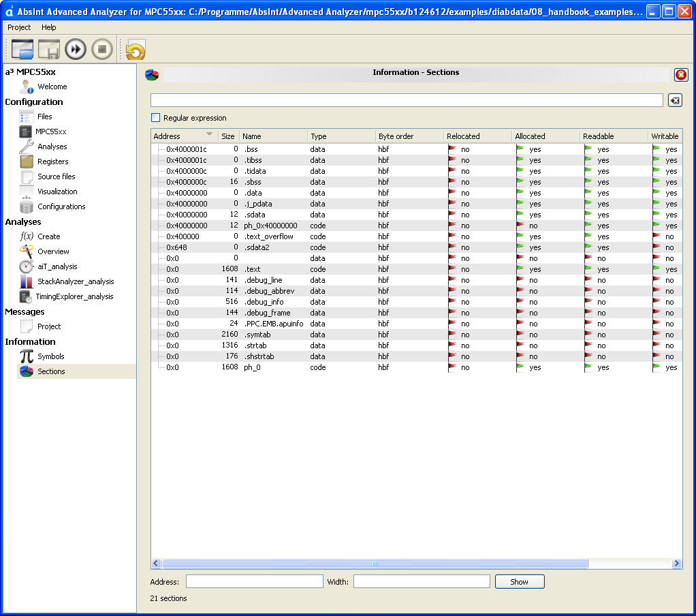Screen dimensions: 696x616
Task: Enable the Regular expression checkbox
Action: 155,118
